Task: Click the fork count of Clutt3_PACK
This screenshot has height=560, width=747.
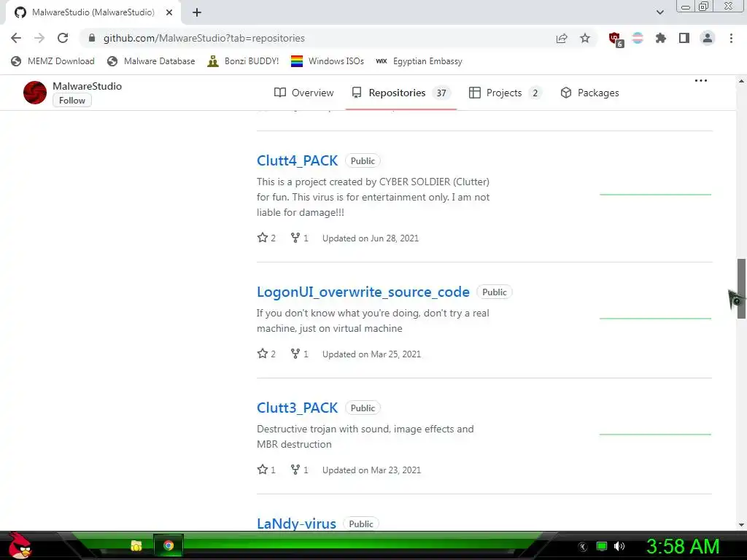Action: click(x=300, y=470)
